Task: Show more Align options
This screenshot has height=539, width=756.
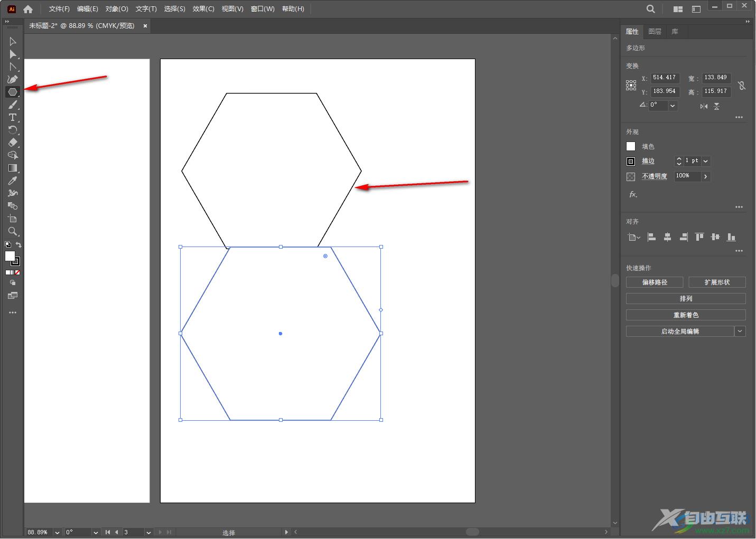Action: (x=739, y=251)
